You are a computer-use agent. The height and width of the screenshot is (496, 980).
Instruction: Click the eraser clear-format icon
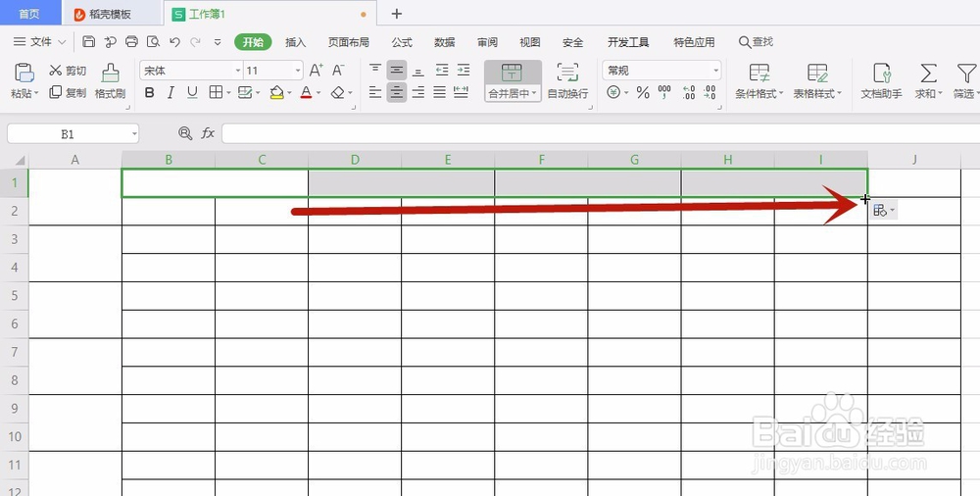point(338,92)
